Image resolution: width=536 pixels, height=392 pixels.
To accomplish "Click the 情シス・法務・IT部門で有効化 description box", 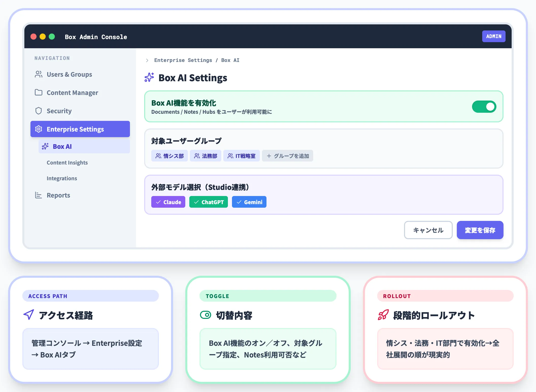I will point(445,349).
